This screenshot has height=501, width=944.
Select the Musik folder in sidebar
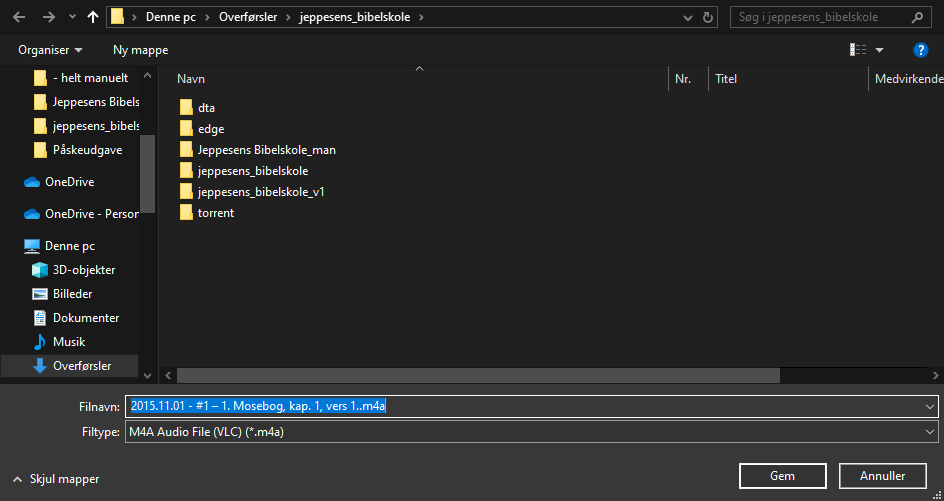[x=68, y=342]
